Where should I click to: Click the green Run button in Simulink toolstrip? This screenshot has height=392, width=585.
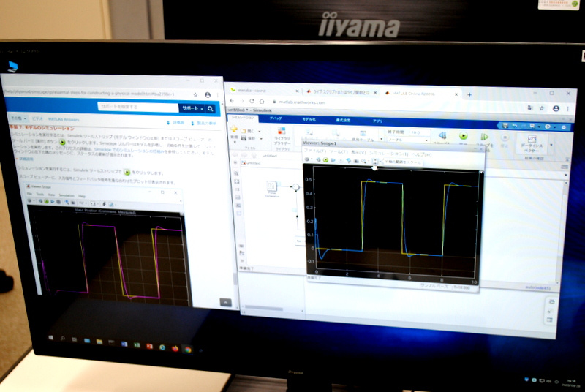(463, 136)
